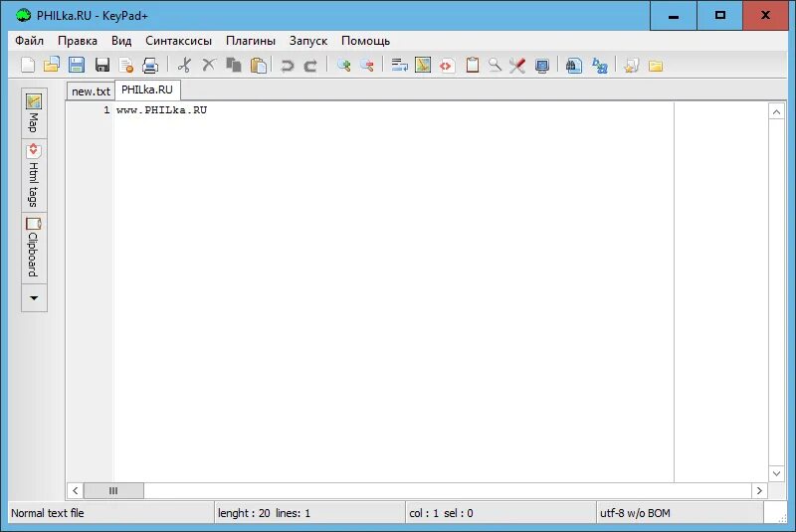Image resolution: width=796 pixels, height=532 pixels.
Task: Open the Запуск menu
Action: pyautogui.click(x=308, y=41)
